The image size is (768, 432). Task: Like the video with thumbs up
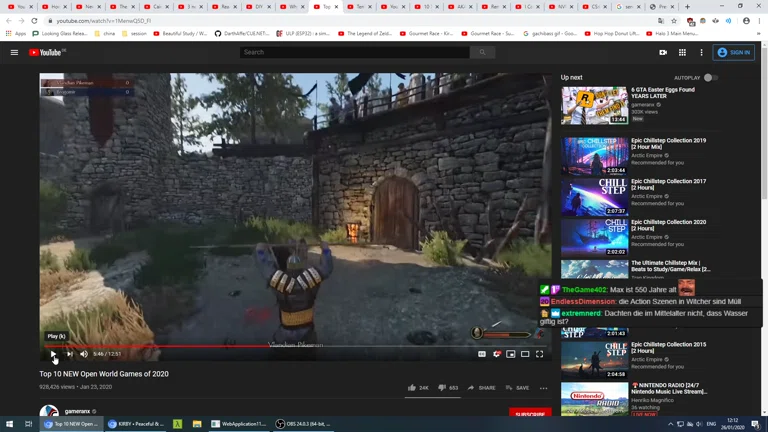coord(412,388)
